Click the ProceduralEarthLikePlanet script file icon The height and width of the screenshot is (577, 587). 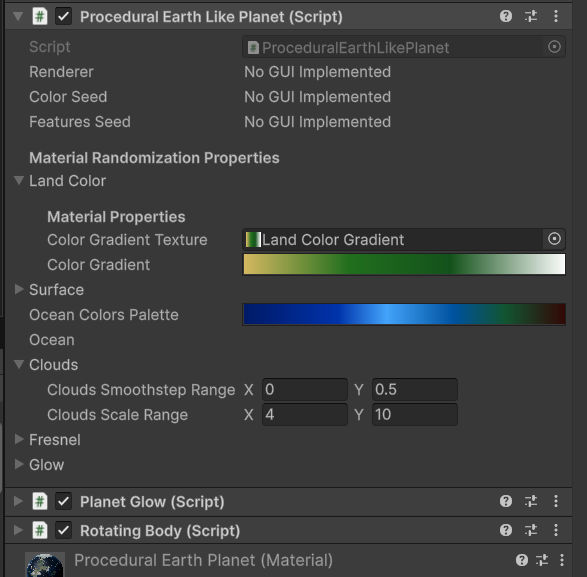(x=253, y=48)
